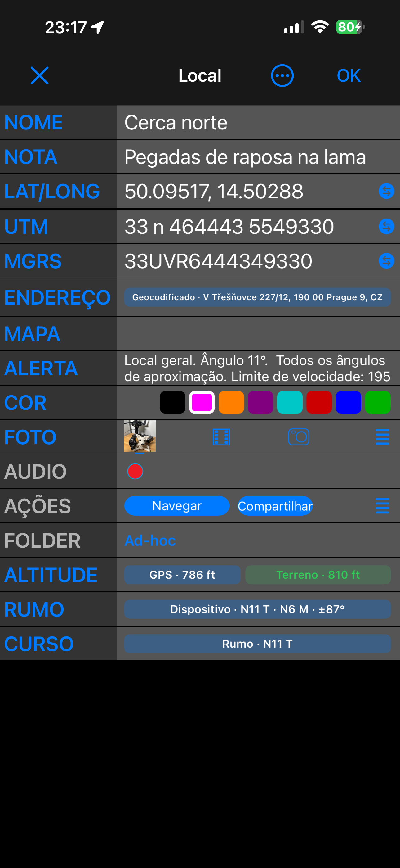
Task: Open the FOTO row list menu icon
Action: coord(382,437)
